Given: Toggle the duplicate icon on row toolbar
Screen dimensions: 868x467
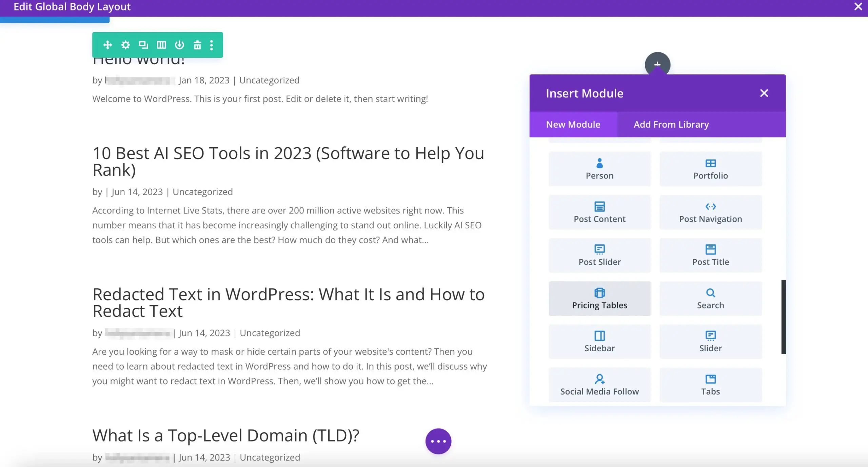Looking at the screenshot, I should 143,45.
